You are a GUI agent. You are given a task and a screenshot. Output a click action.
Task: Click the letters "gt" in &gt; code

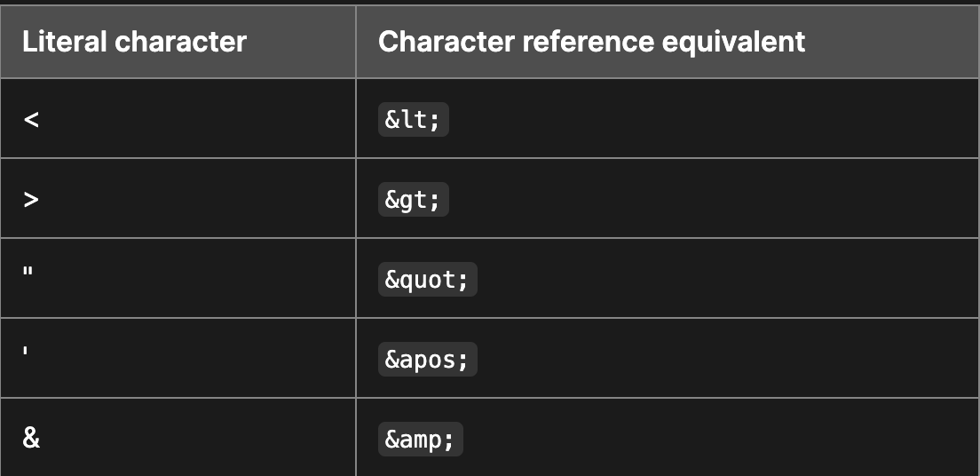[x=413, y=201]
